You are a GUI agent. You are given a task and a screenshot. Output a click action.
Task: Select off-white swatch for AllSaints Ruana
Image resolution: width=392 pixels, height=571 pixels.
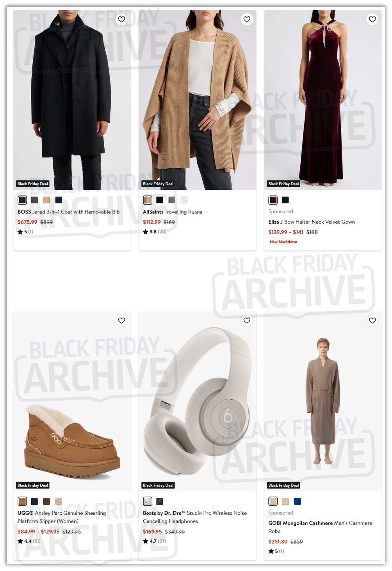coord(184,200)
